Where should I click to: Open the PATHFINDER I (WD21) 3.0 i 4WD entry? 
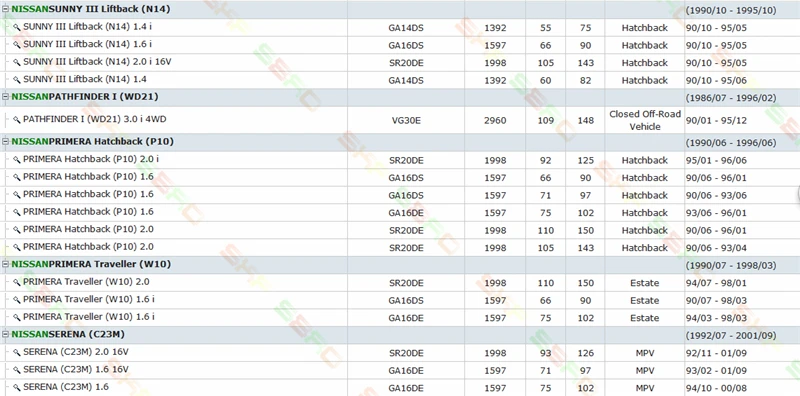coord(94,119)
